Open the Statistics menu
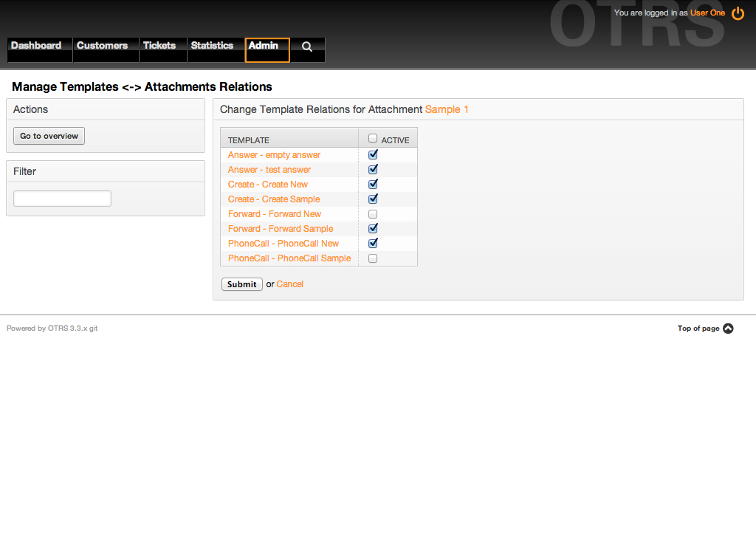Screen dimensions: 756x550 click(x=212, y=46)
